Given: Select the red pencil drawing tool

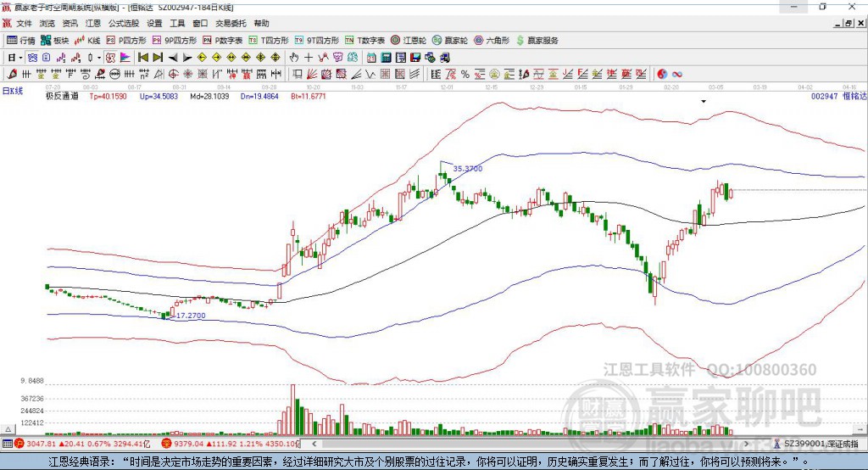Looking at the screenshot, I should 12,75.
